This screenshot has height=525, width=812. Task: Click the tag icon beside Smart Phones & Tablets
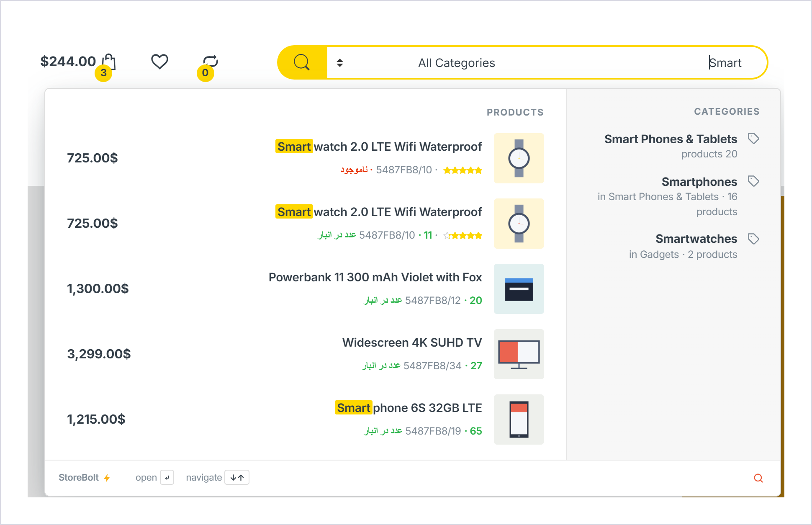click(753, 139)
